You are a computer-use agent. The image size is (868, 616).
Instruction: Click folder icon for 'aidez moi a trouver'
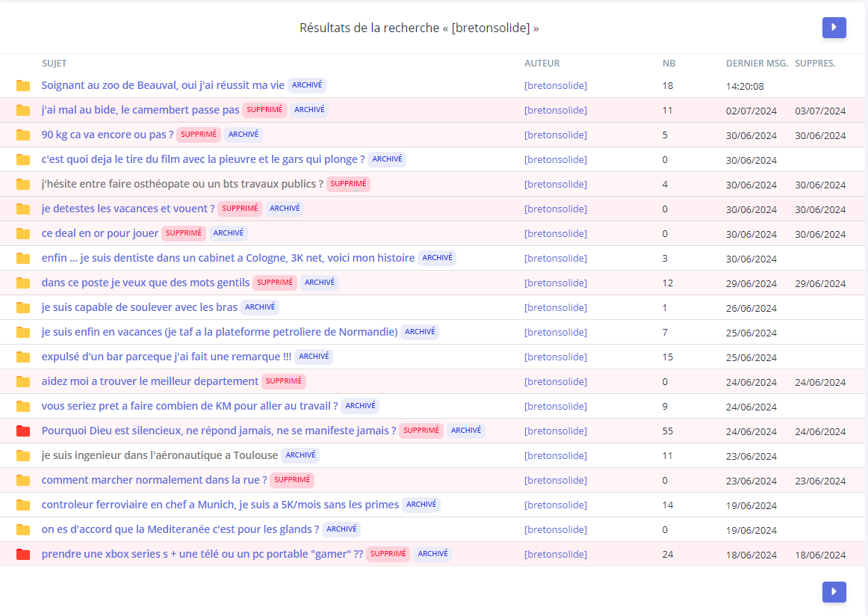tap(23, 381)
